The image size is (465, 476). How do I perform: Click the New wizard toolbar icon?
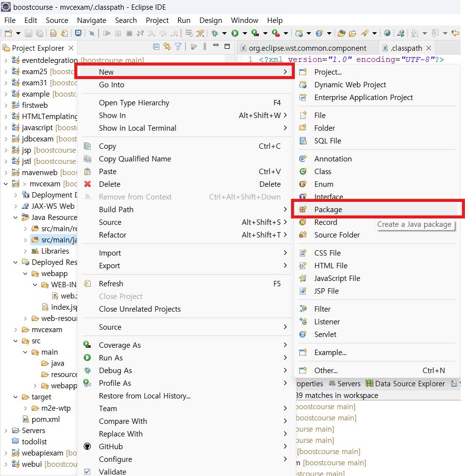(x=8, y=33)
